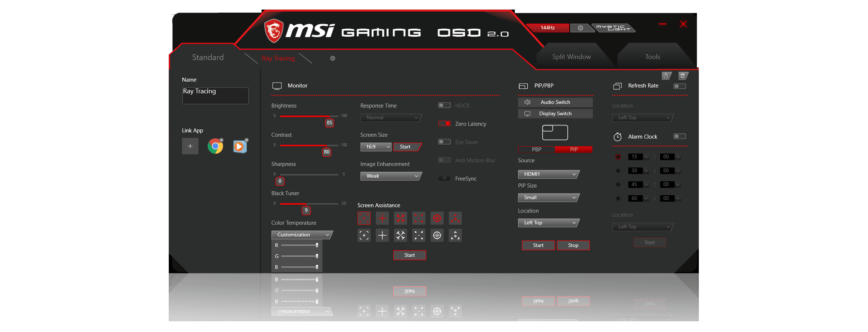Open the Mystic Light panel
The image size is (868, 332).
(613, 28)
